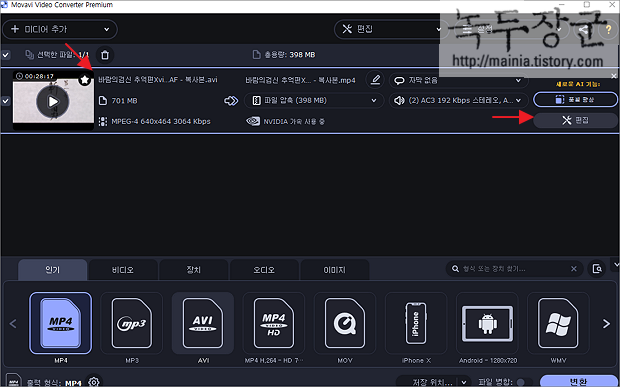The width and height of the screenshot is (620, 387).
Task: Click the detect device icon beside search
Action: tap(597, 269)
